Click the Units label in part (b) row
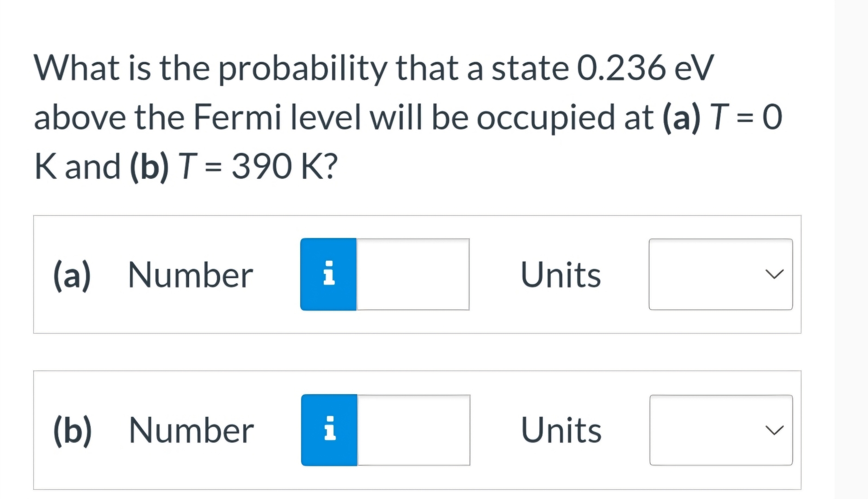Viewport: 868px width, 499px height. 561,431
